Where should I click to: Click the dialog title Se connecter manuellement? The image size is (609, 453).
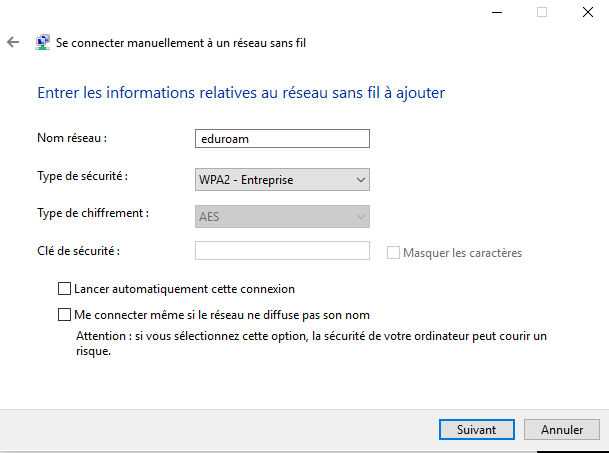(181, 43)
